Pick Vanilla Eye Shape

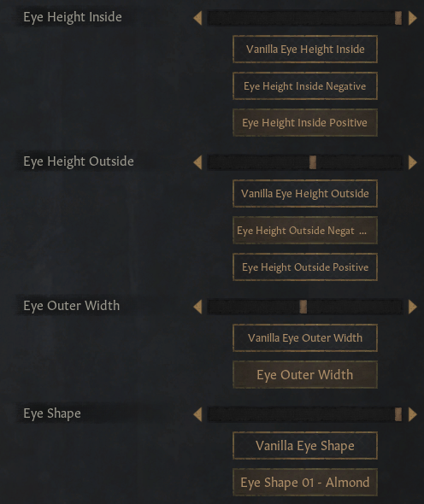[x=305, y=446]
